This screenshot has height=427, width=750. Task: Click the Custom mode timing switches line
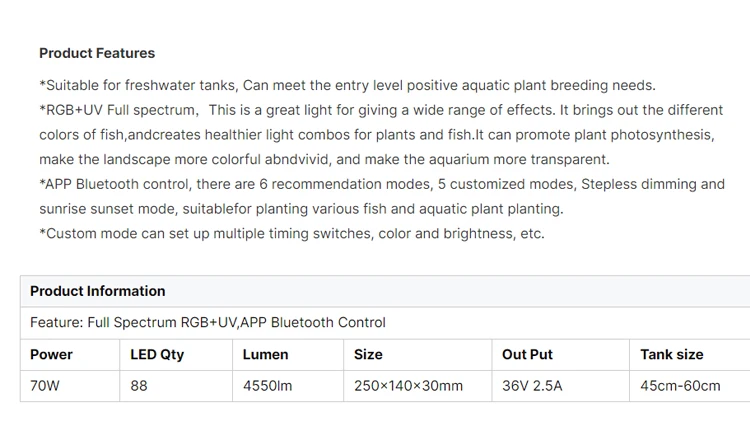(x=292, y=233)
